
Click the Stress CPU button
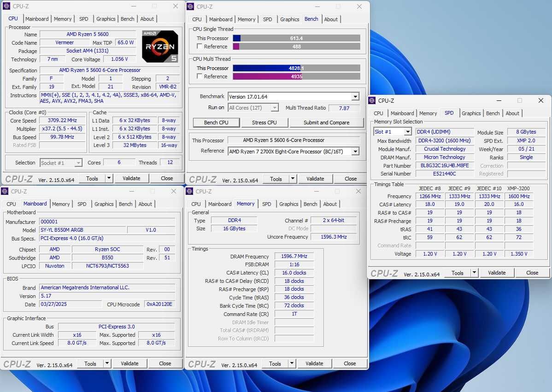(x=264, y=123)
